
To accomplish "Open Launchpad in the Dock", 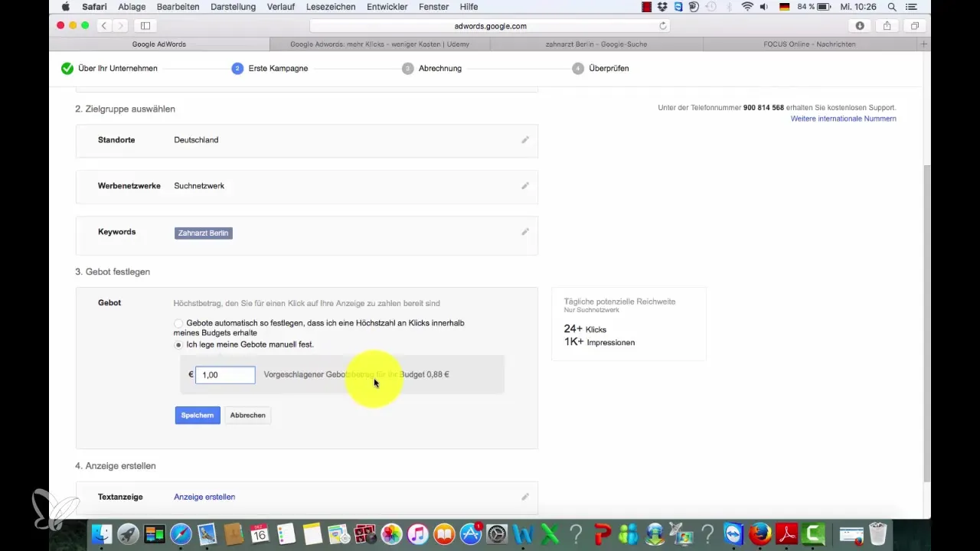I will point(128,533).
